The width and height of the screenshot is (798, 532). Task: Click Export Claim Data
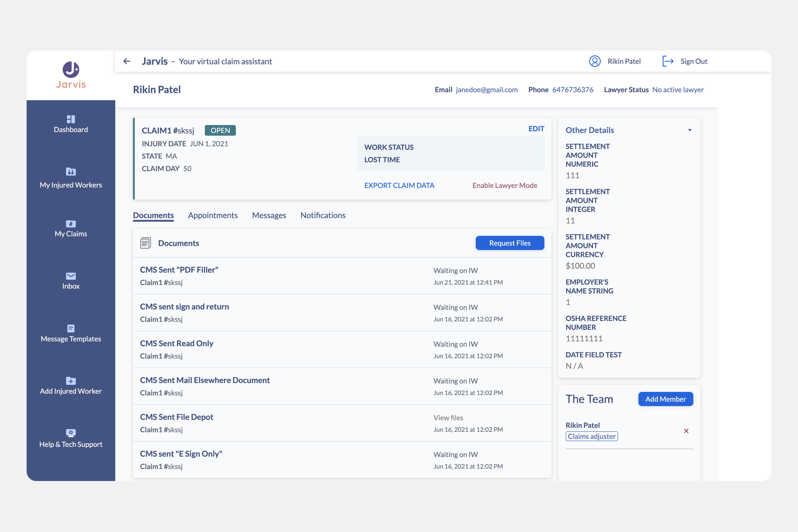pos(399,185)
